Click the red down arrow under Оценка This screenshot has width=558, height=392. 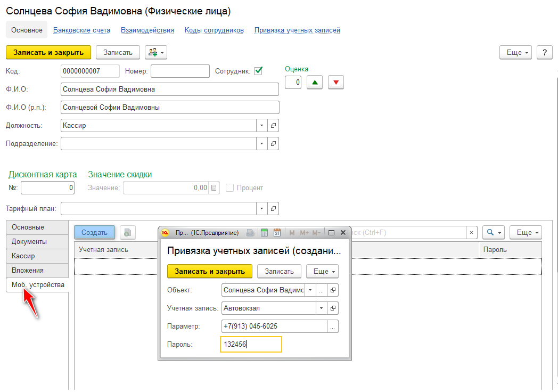coord(336,83)
